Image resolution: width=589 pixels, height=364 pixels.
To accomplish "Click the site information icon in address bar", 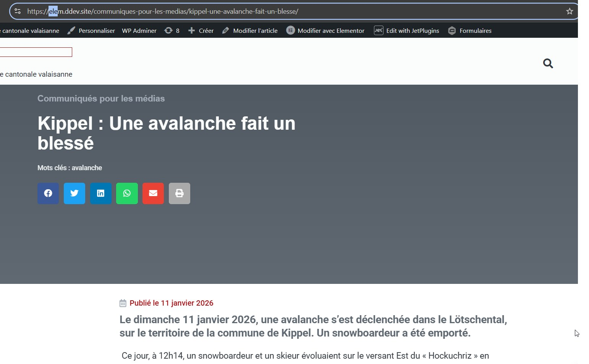I will pos(18,11).
